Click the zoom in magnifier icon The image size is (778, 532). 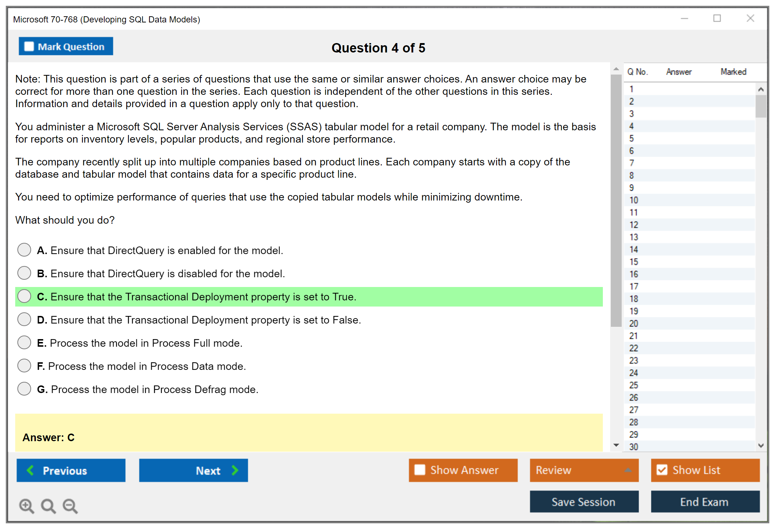tap(26, 505)
